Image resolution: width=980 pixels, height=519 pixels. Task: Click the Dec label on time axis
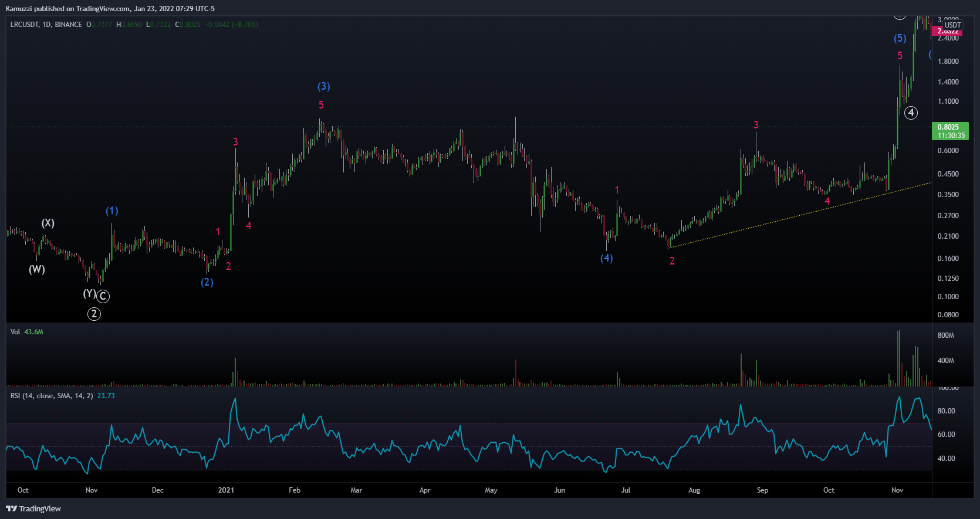(x=158, y=490)
